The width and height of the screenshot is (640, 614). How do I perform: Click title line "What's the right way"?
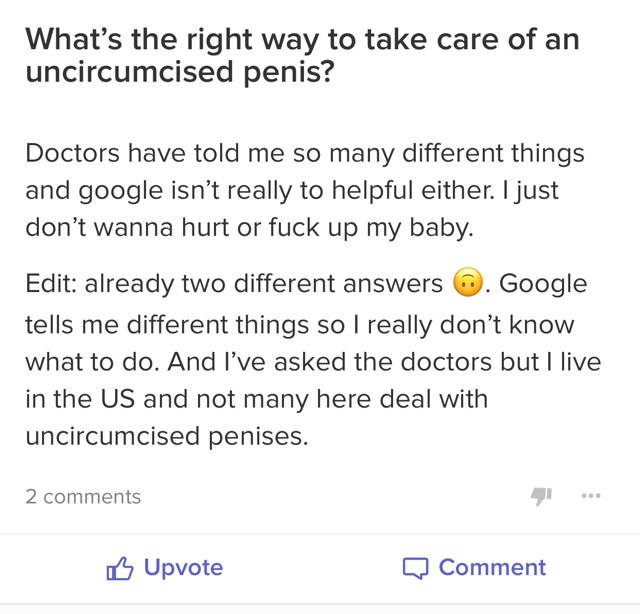pos(302,40)
